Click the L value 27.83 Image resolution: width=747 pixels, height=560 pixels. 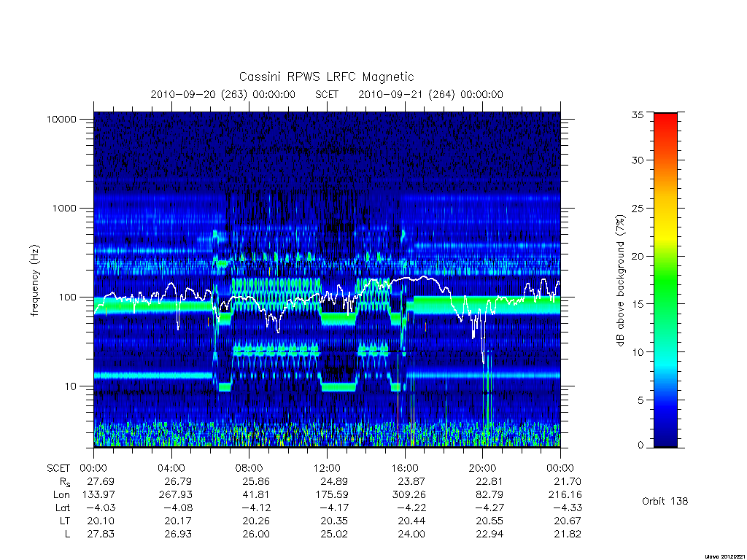click(101, 534)
